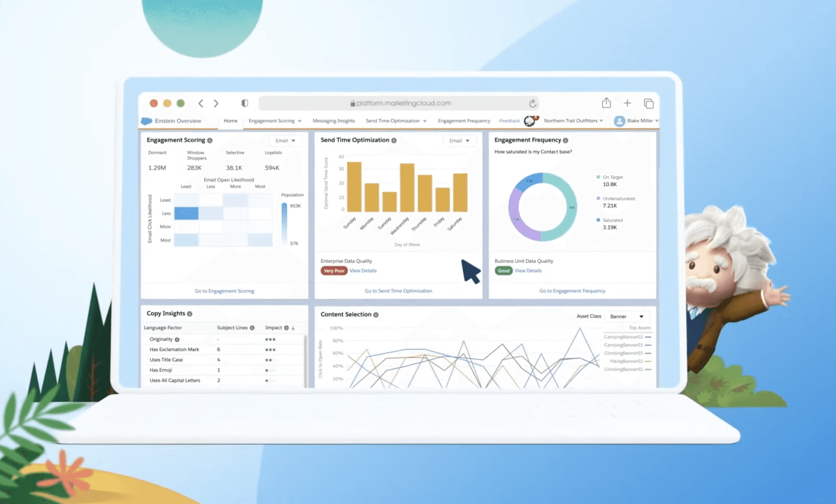The width and height of the screenshot is (836, 504).
Task: Click info icon beside Impact column
Action: coord(286,328)
